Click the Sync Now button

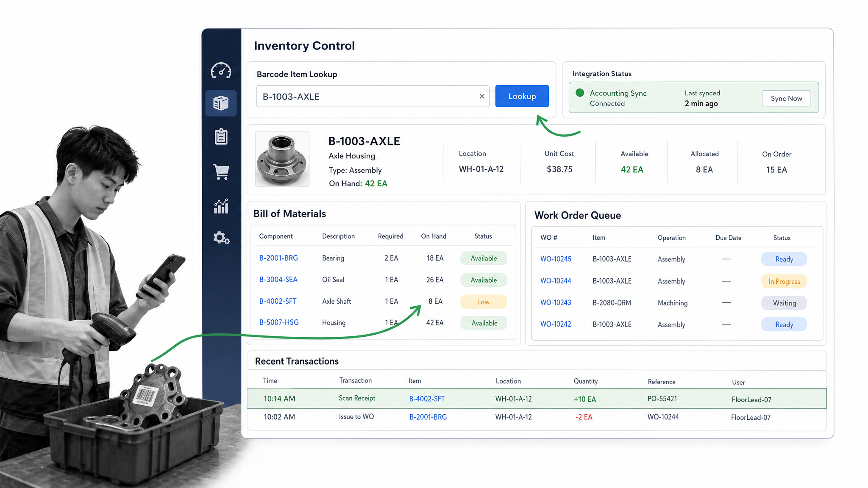pyautogui.click(x=786, y=98)
